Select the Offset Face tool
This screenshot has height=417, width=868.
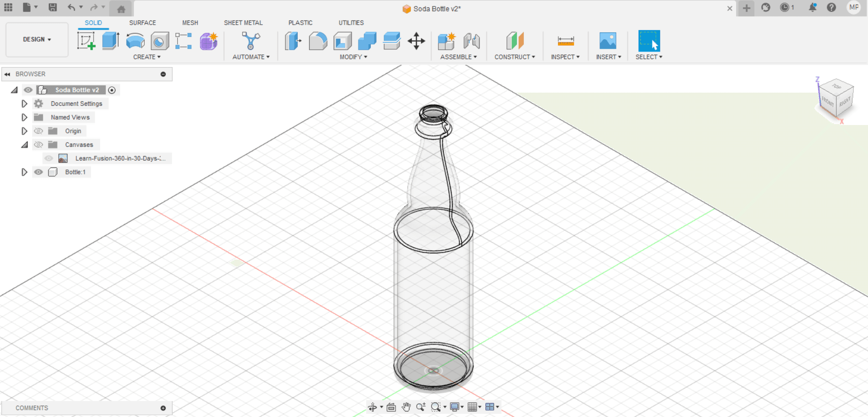pyautogui.click(x=392, y=41)
